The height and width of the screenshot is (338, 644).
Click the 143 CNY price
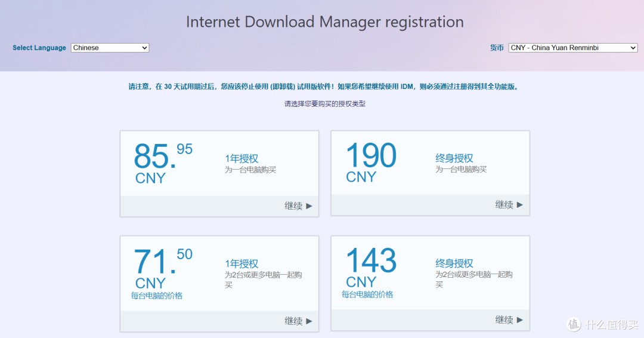(371, 268)
